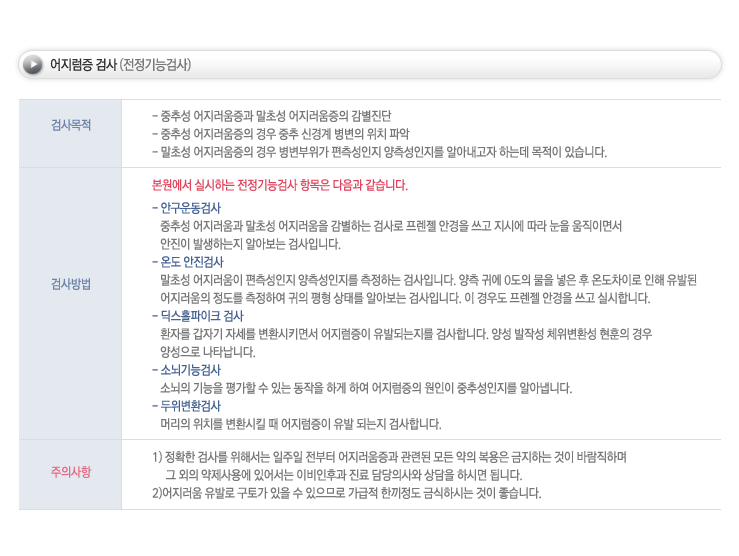Click the 안구운동검사 heading

point(187,208)
